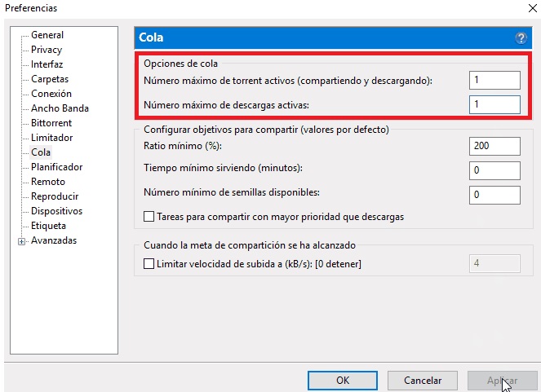Go to Interfaz settings
This screenshot has height=392, width=541.
tap(47, 64)
